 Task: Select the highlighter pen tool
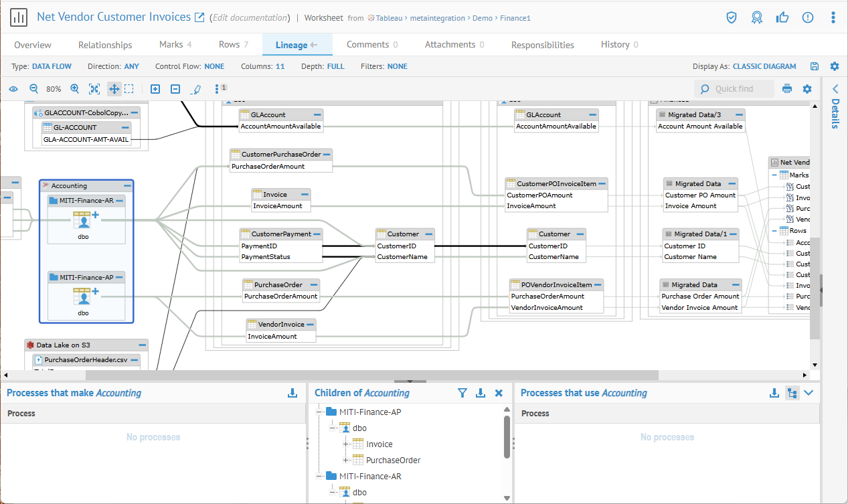point(196,89)
